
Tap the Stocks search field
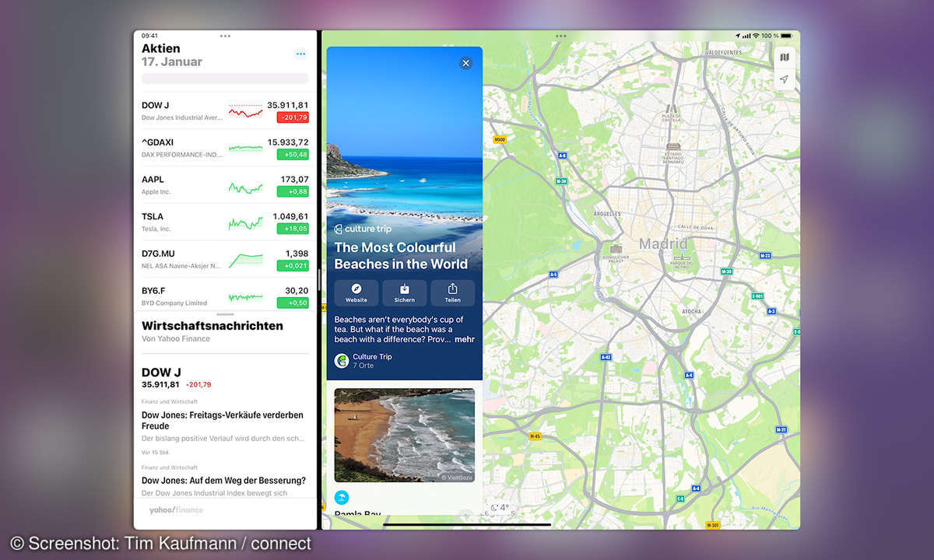(225, 79)
